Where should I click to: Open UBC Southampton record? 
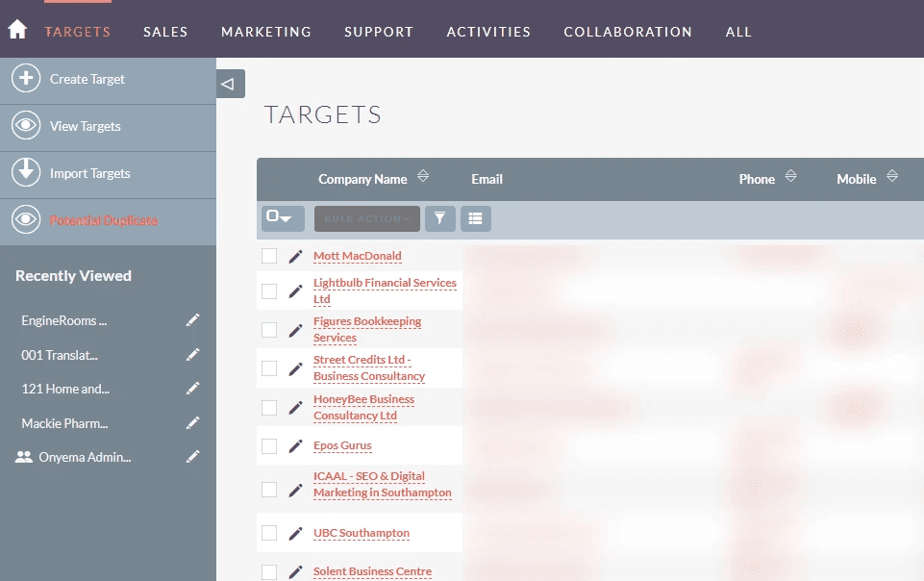pos(362,533)
